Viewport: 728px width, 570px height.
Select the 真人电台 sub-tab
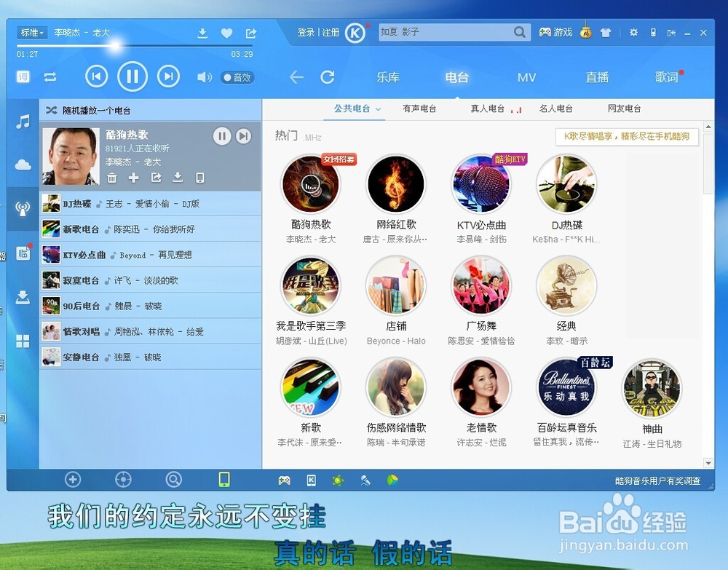point(488,108)
